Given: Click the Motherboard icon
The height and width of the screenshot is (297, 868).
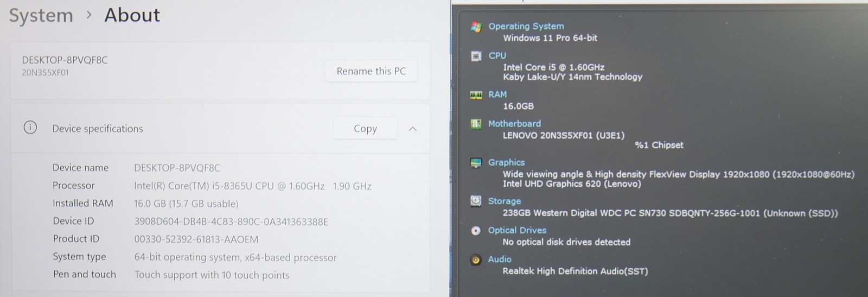Looking at the screenshot, I should [476, 124].
